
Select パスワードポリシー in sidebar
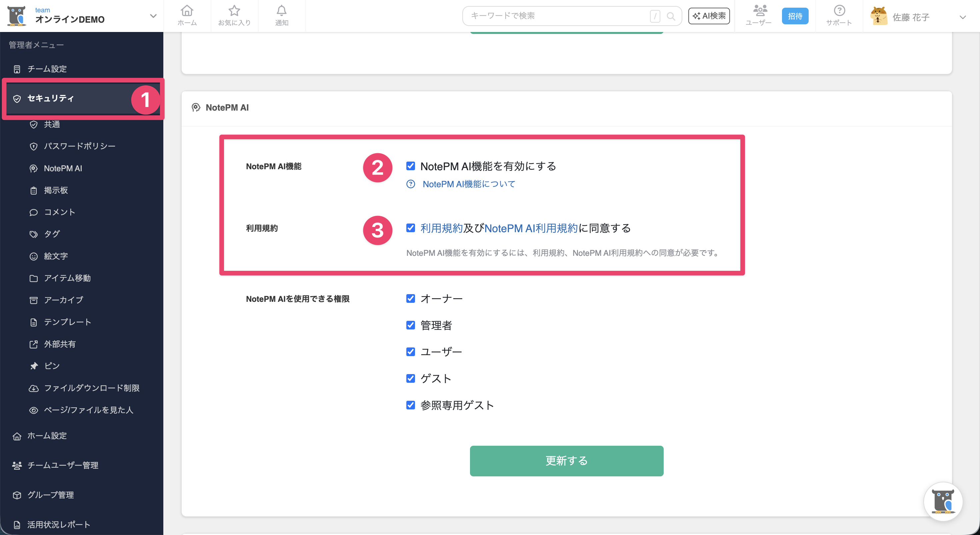pos(79,146)
